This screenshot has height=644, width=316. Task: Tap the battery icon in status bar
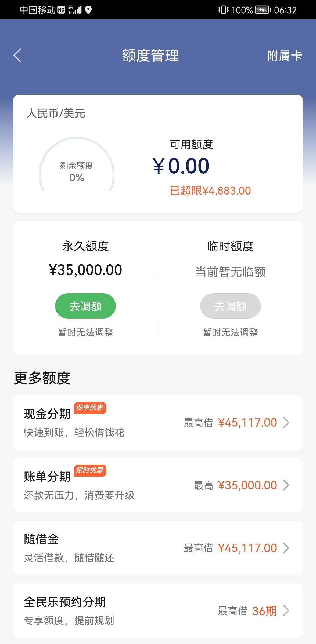tap(263, 10)
